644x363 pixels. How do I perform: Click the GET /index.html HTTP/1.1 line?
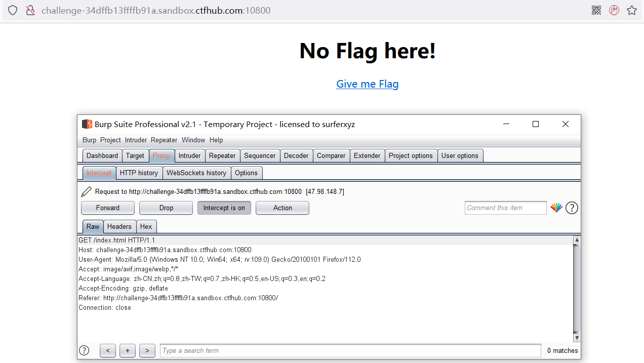click(116, 240)
